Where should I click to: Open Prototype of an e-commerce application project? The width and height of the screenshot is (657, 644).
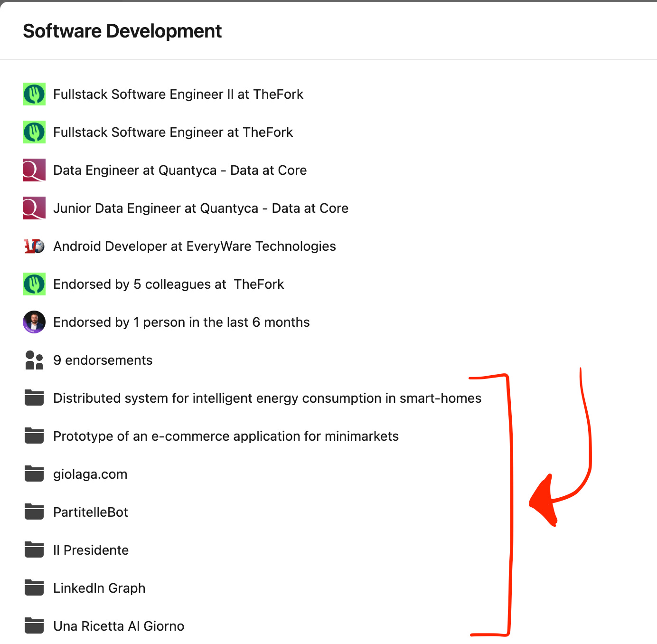226,436
